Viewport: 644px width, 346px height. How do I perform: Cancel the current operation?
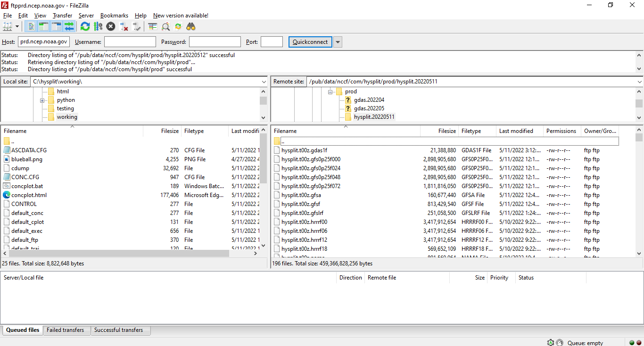coord(111,26)
